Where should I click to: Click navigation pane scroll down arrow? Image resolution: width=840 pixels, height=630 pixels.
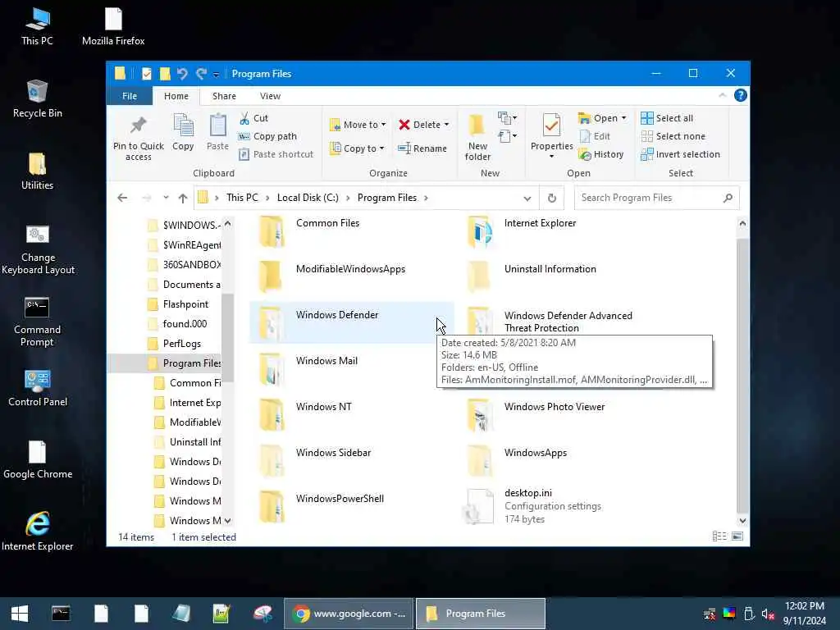pyautogui.click(x=228, y=520)
